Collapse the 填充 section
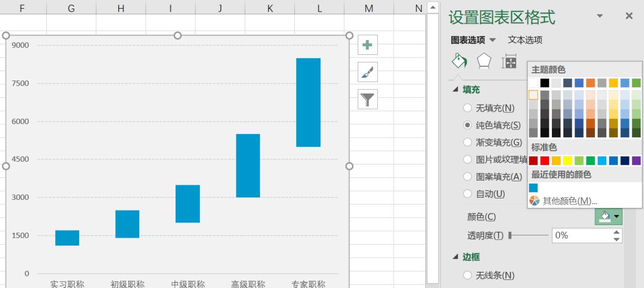 [456, 90]
